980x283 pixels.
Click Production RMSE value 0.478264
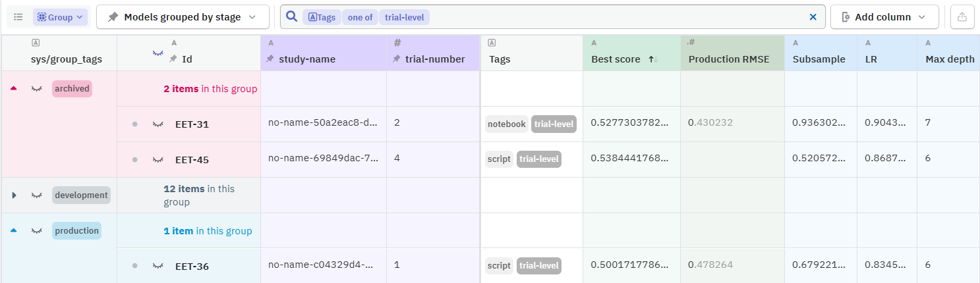point(710,265)
